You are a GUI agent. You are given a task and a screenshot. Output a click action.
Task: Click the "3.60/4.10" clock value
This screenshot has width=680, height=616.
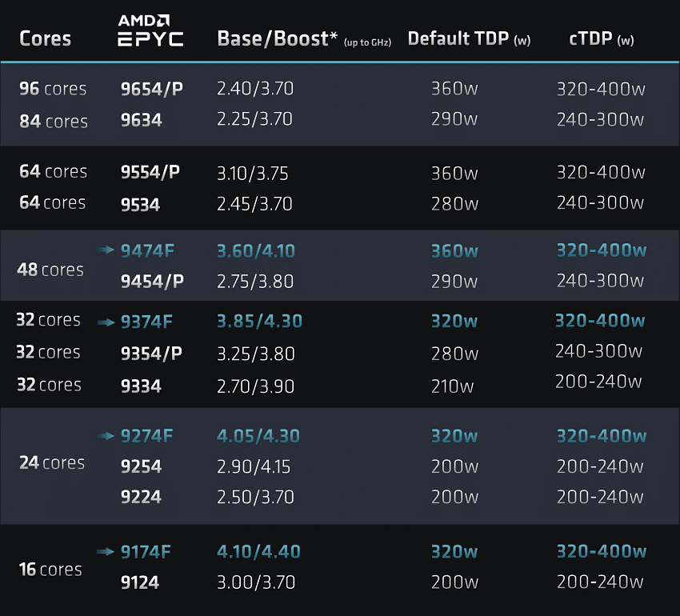pyautogui.click(x=256, y=250)
